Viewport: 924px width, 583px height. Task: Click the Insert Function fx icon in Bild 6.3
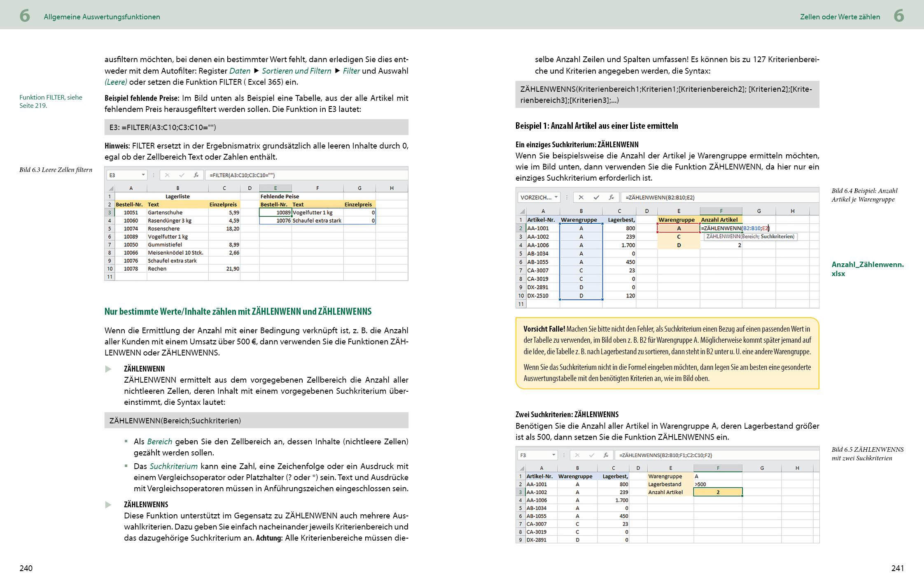tap(196, 174)
